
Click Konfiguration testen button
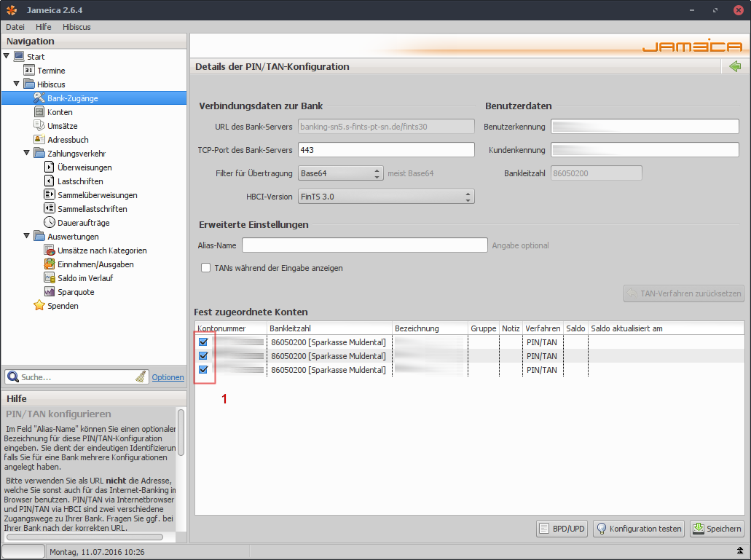click(x=639, y=529)
